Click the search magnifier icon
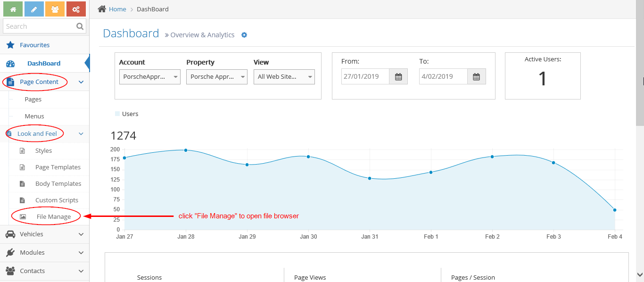Image resolution: width=644 pixels, height=282 pixels. [x=80, y=26]
